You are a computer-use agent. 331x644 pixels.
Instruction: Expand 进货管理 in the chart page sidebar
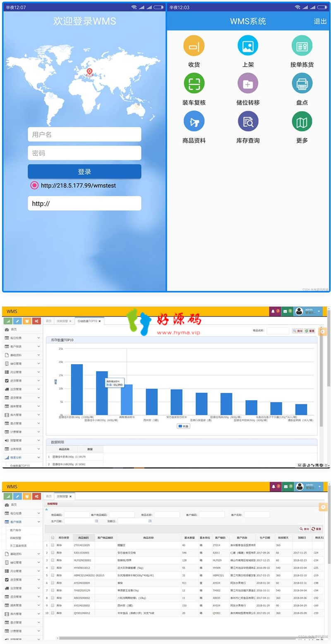click(x=22, y=381)
